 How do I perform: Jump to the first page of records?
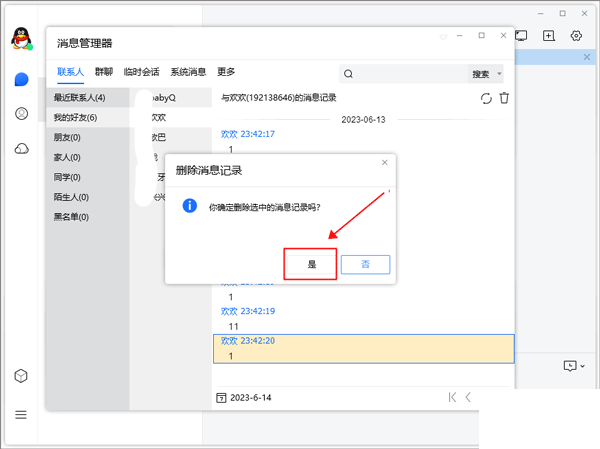click(x=453, y=397)
